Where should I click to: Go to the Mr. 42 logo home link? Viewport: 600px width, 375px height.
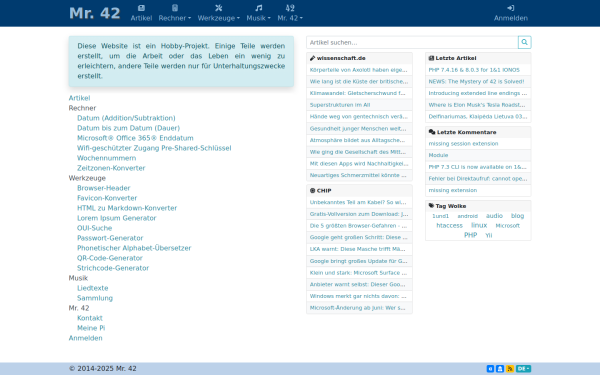[95, 13]
